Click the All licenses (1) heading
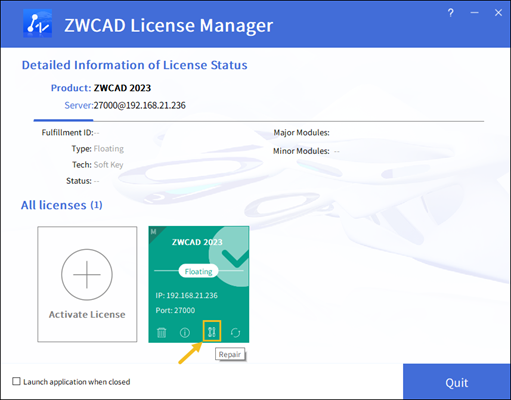 (x=62, y=205)
